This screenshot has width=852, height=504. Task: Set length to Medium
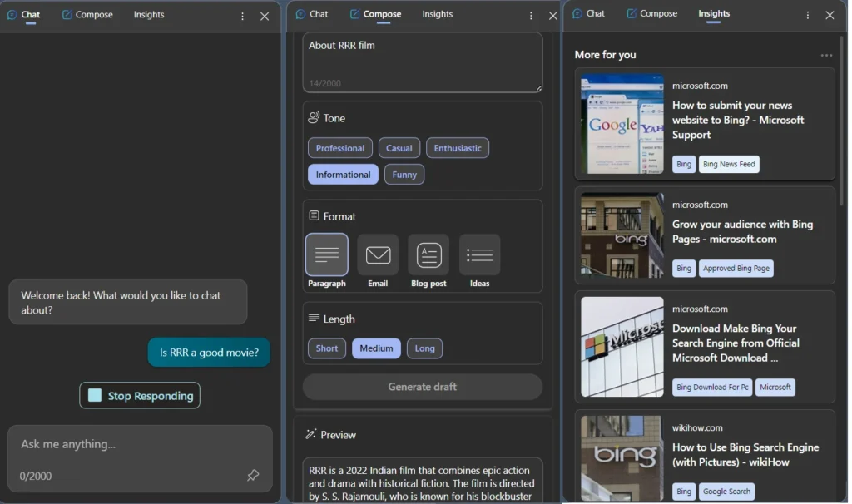click(376, 348)
